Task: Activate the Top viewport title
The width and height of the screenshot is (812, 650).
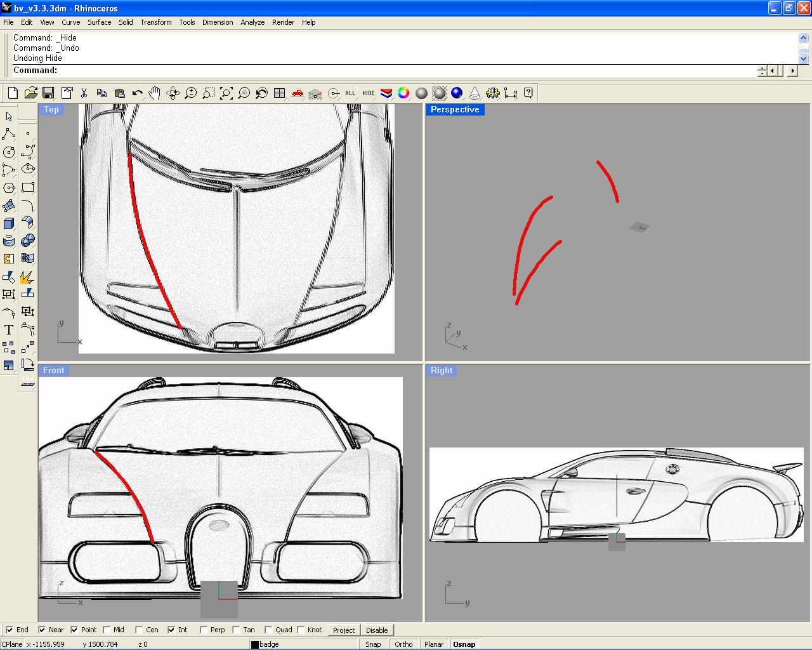Action: (x=51, y=110)
